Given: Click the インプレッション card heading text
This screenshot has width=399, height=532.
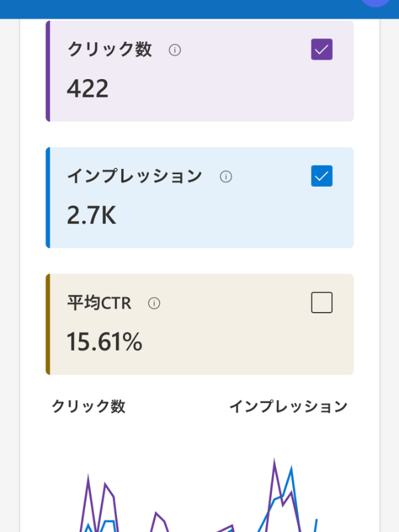Looking at the screenshot, I should (134, 176).
